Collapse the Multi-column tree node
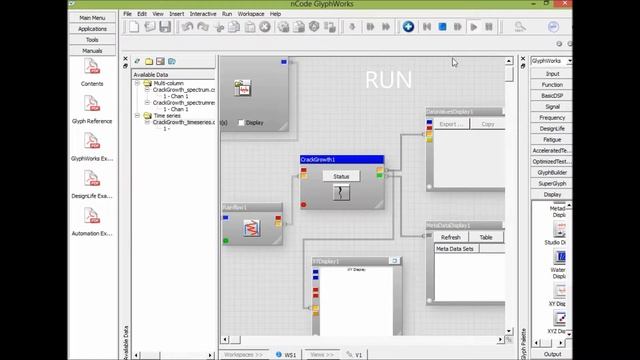640x360 pixels. 138,83
